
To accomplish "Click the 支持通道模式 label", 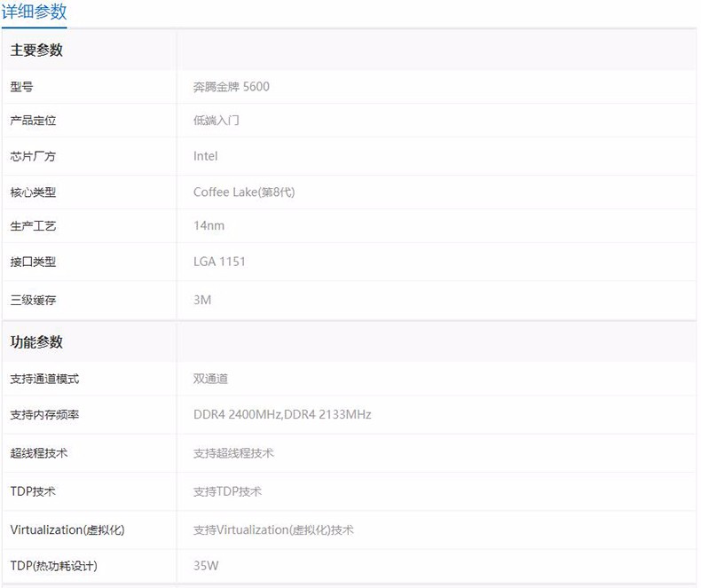I will [44, 379].
